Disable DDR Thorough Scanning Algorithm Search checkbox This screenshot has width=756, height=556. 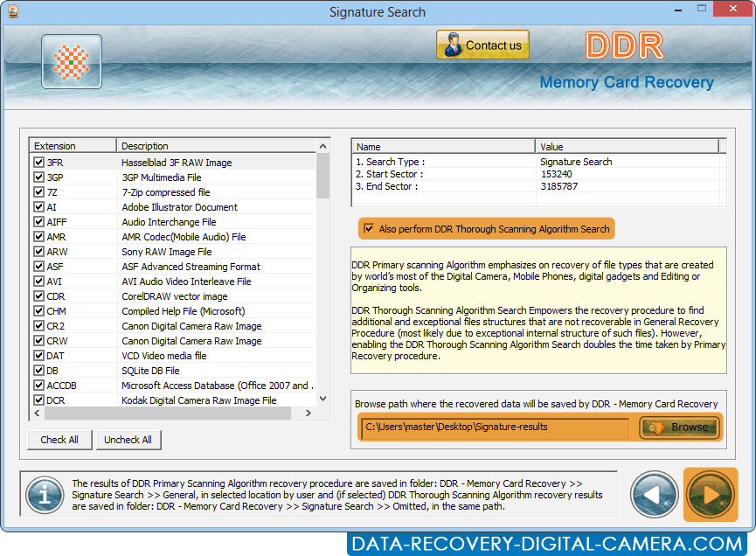(x=369, y=228)
